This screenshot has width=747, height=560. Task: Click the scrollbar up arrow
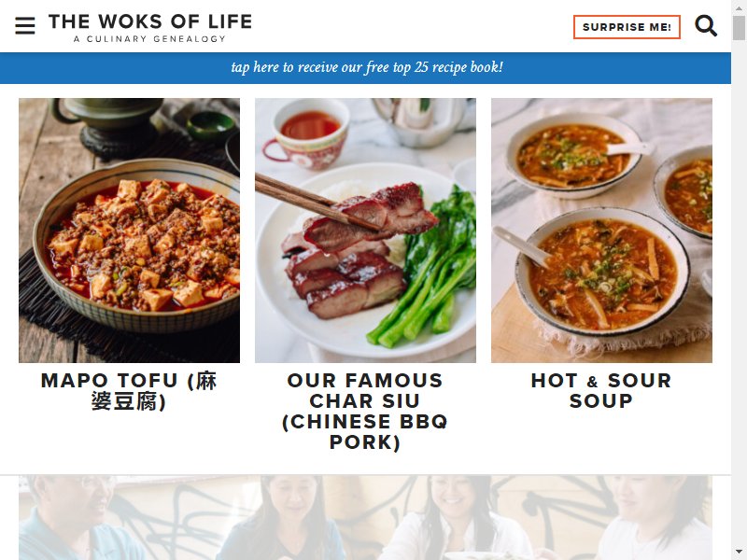coord(739,7)
